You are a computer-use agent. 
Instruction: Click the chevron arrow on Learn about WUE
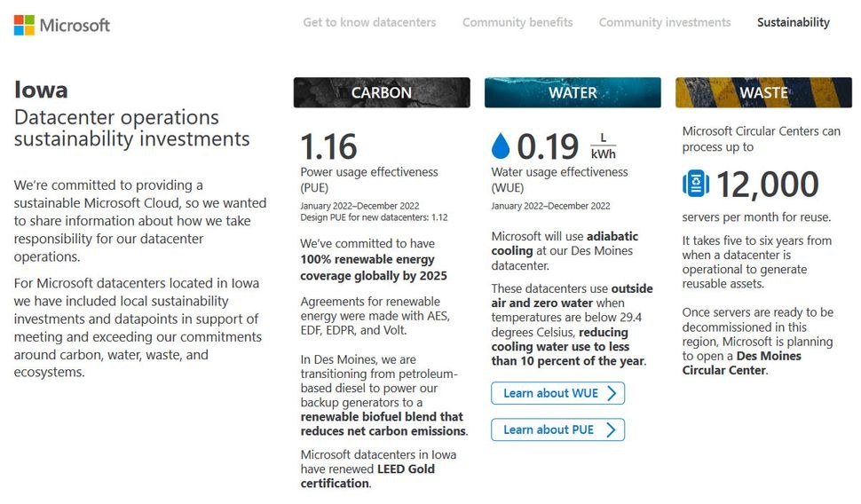[x=612, y=393]
